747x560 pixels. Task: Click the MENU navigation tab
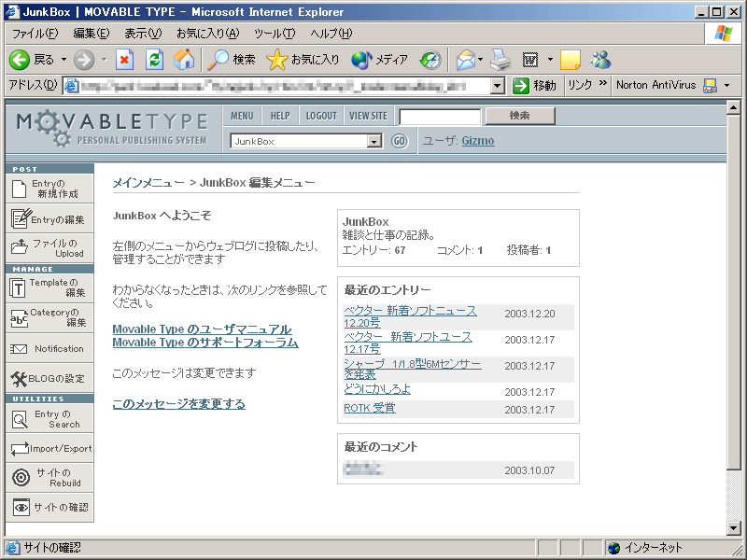[242, 116]
